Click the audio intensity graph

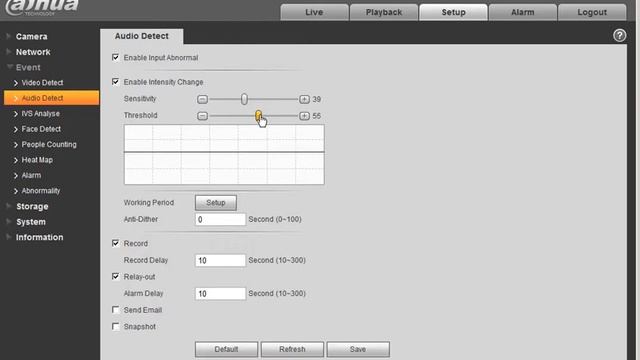[224, 155]
